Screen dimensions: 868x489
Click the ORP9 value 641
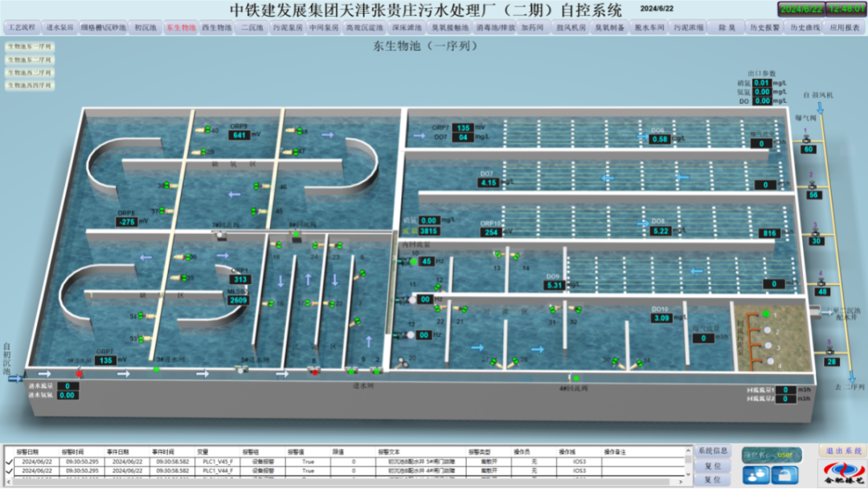[x=240, y=135]
